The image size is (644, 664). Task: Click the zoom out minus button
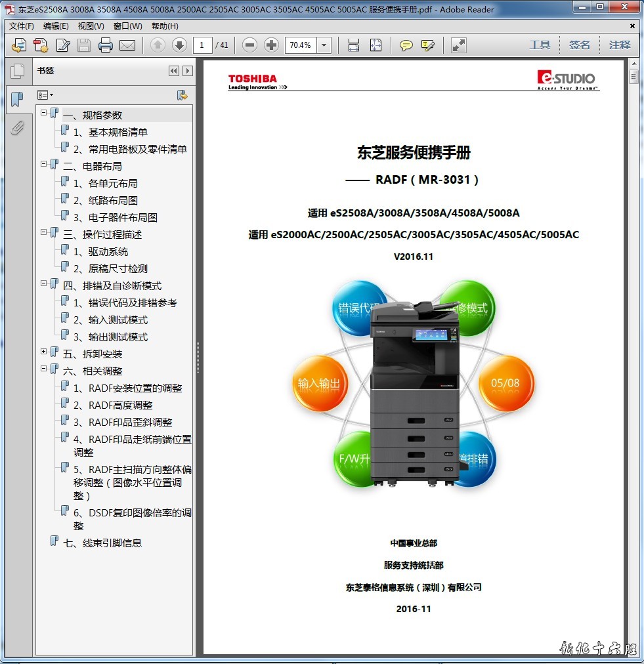pos(249,45)
